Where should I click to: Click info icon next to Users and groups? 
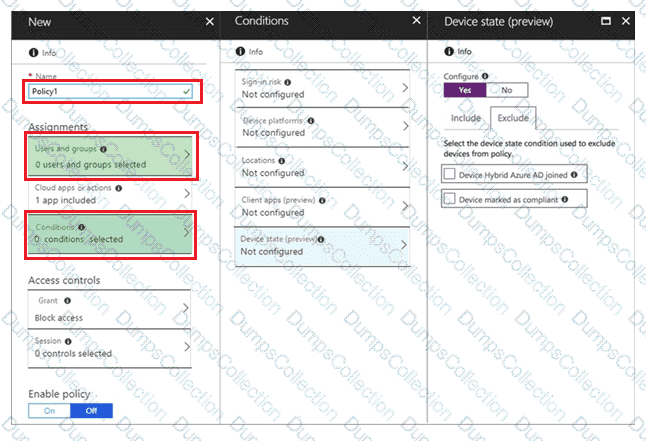pyautogui.click(x=104, y=149)
